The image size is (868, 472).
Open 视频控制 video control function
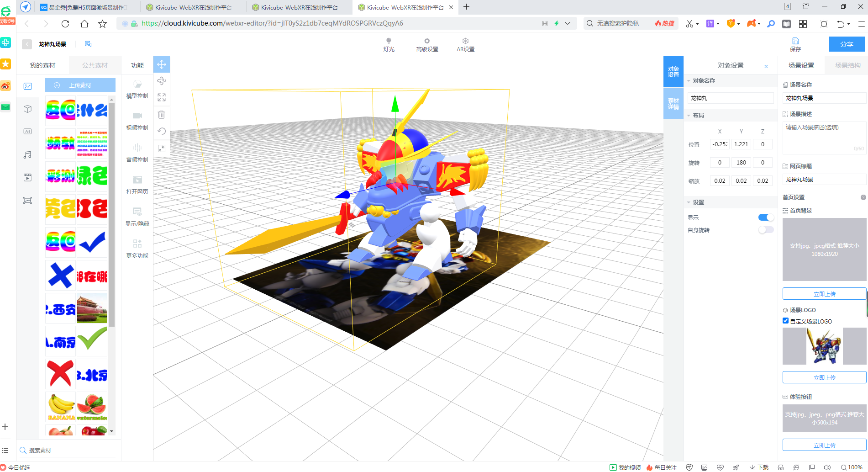(x=137, y=121)
